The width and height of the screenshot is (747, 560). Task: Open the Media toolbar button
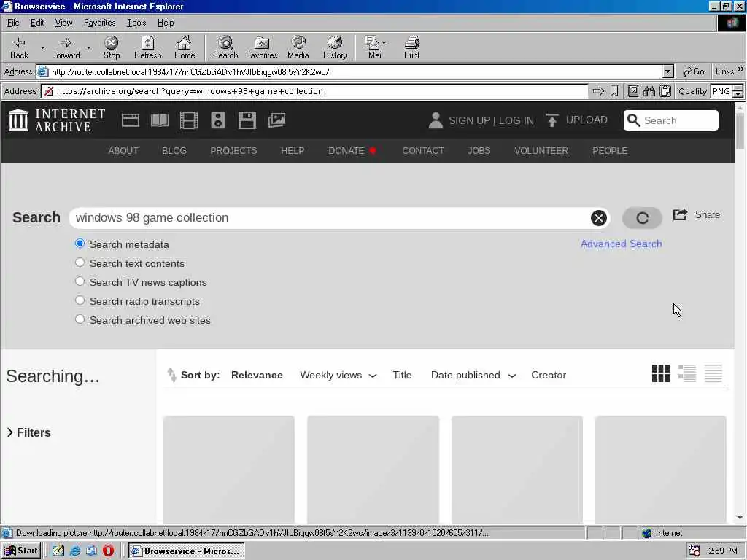[298, 48]
